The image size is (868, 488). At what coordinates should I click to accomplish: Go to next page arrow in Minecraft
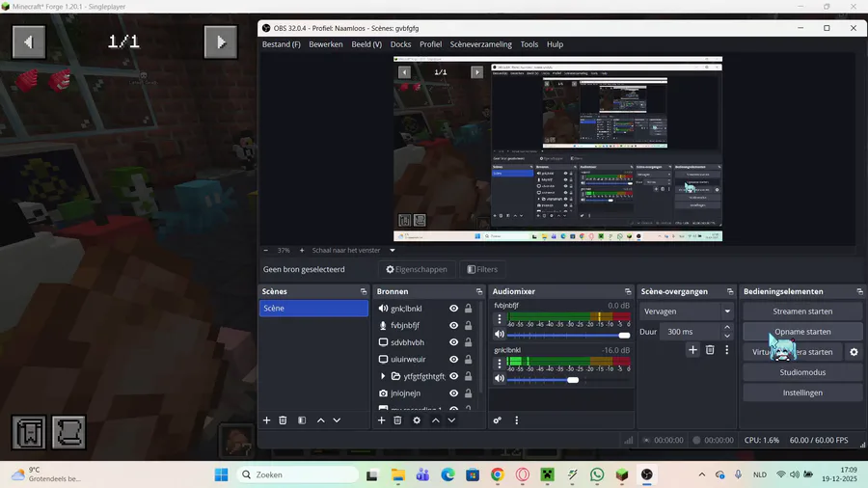tap(221, 42)
